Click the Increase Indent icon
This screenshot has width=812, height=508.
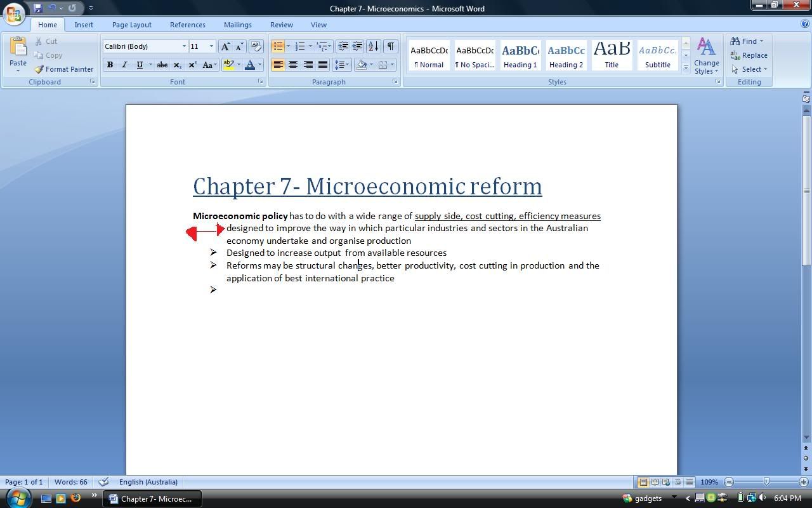point(358,46)
